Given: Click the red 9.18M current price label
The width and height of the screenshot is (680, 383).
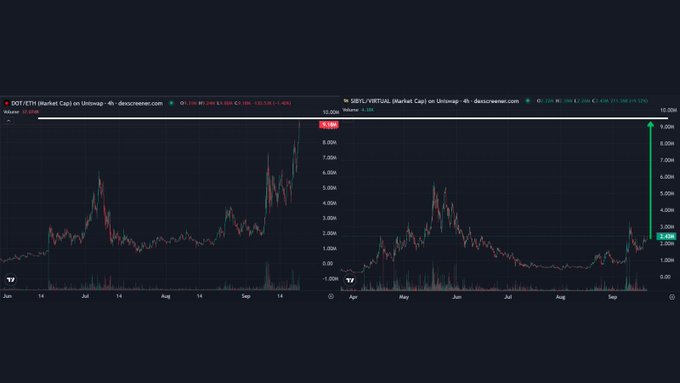Looking at the screenshot, I should (329, 124).
